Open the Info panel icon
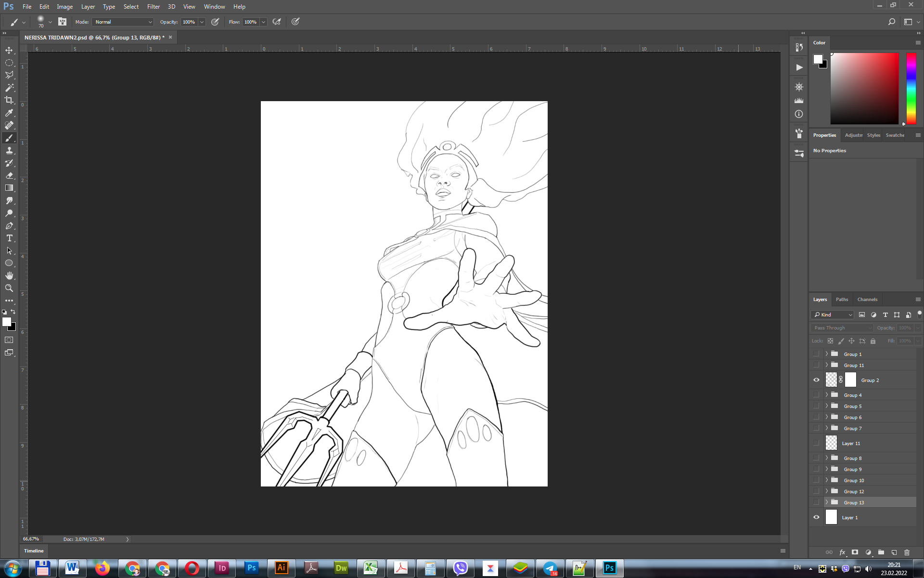Image resolution: width=924 pixels, height=578 pixels. coord(799,114)
